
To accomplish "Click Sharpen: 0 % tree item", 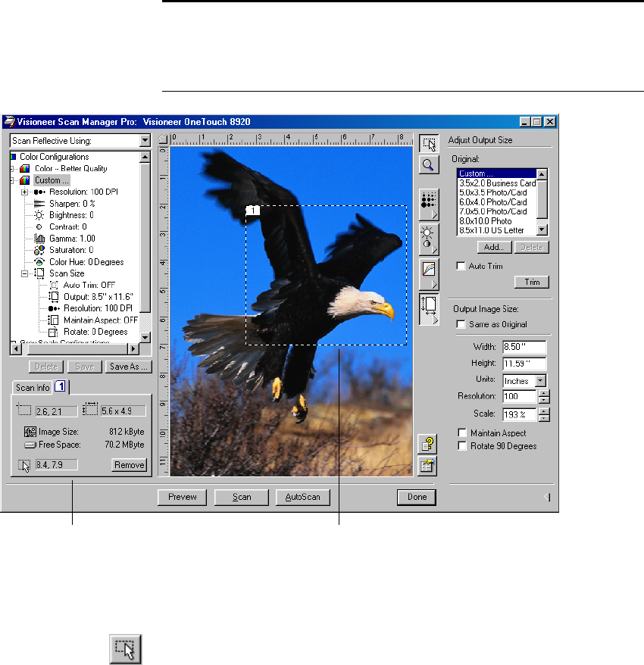I will pyautogui.click(x=72, y=204).
